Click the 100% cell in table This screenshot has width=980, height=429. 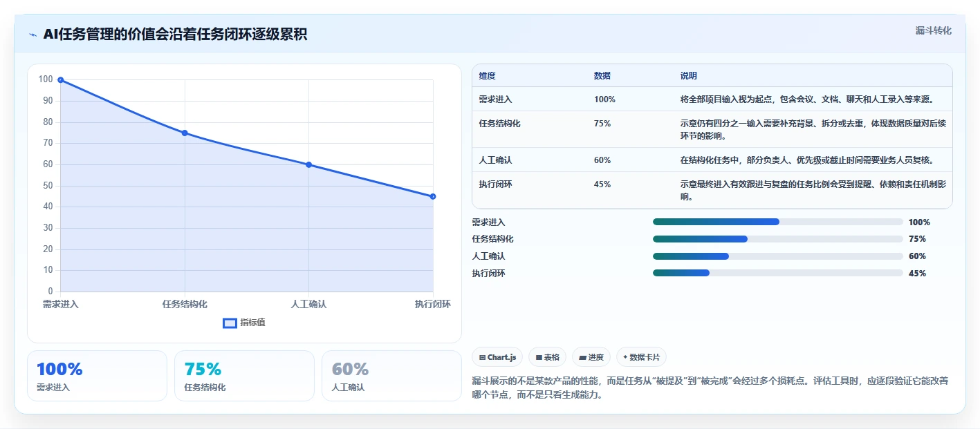click(x=604, y=99)
